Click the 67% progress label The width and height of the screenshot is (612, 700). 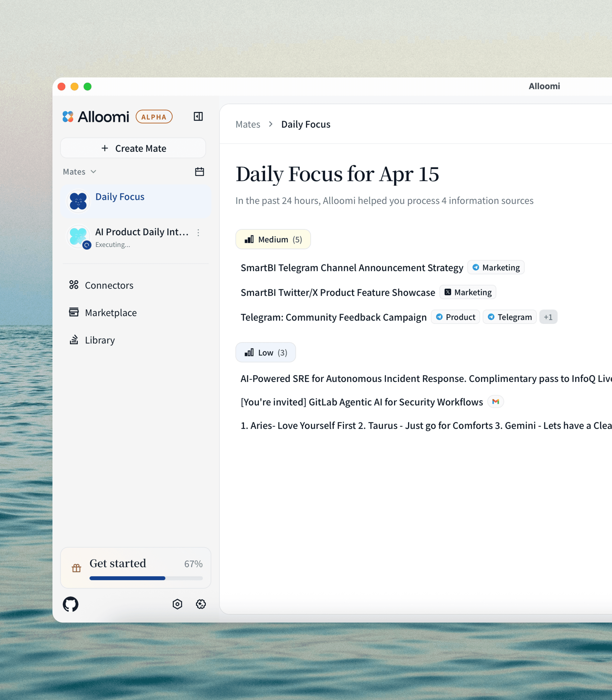point(193,564)
